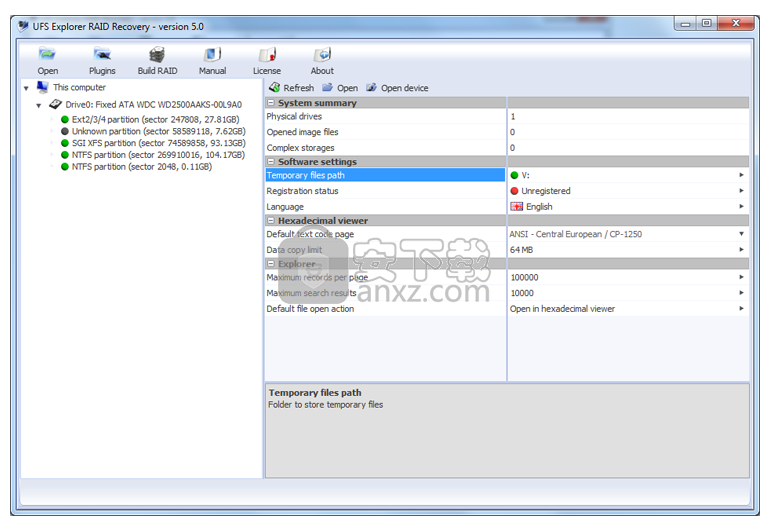
Task: Click the 100000 records value
Action: 524,278
